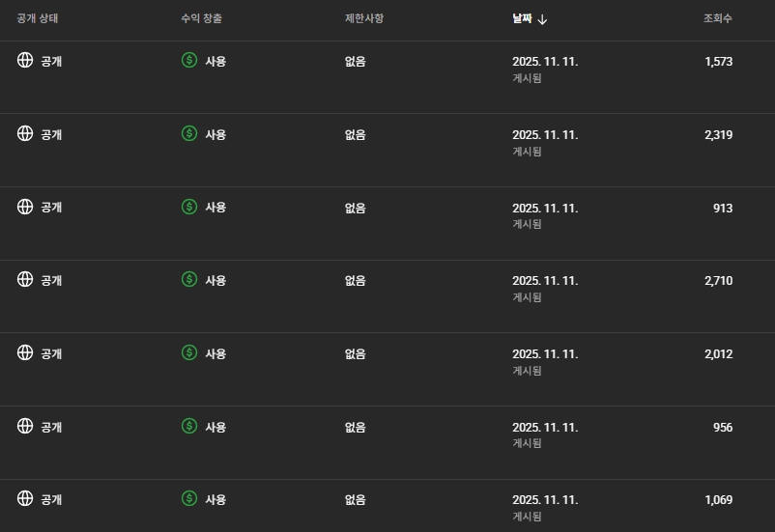Open 공개 visibility setting in the 2,319 views row
The image size is (775, 532).
pos(51,134)
